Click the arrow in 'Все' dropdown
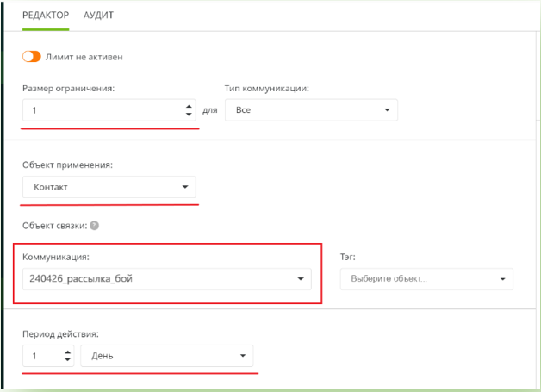This screenshot has height=392, width=541. tap(387, 110)
